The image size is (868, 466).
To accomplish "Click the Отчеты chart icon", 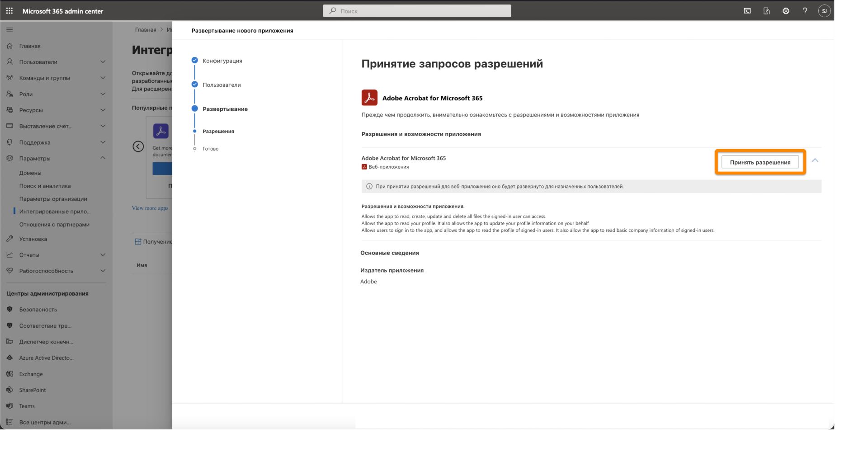I will (9, 255).
